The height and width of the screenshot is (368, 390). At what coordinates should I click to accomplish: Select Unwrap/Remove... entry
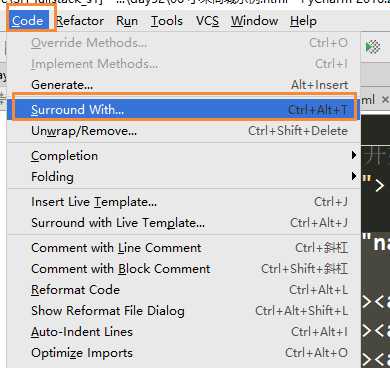183,131
